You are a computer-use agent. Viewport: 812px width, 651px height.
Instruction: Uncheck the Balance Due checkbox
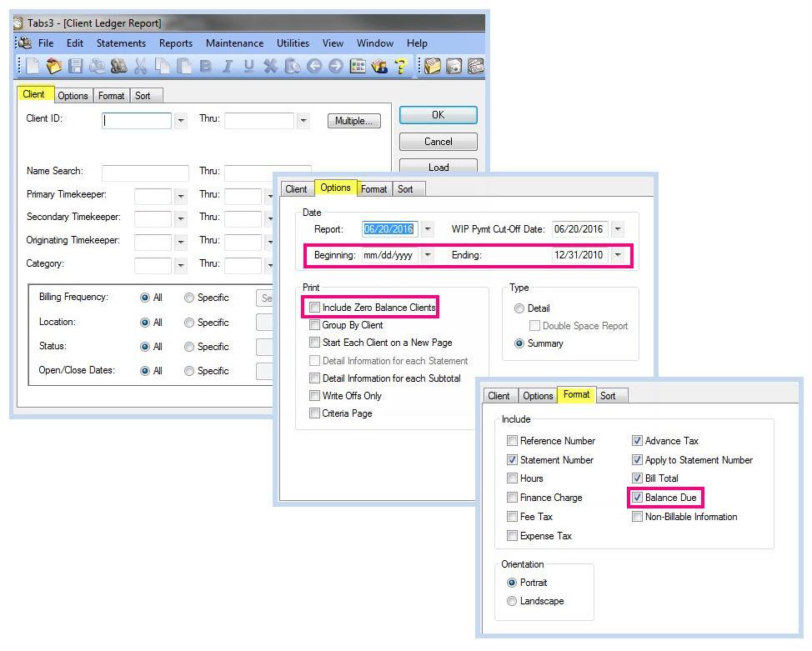click(x=638, y=498)
